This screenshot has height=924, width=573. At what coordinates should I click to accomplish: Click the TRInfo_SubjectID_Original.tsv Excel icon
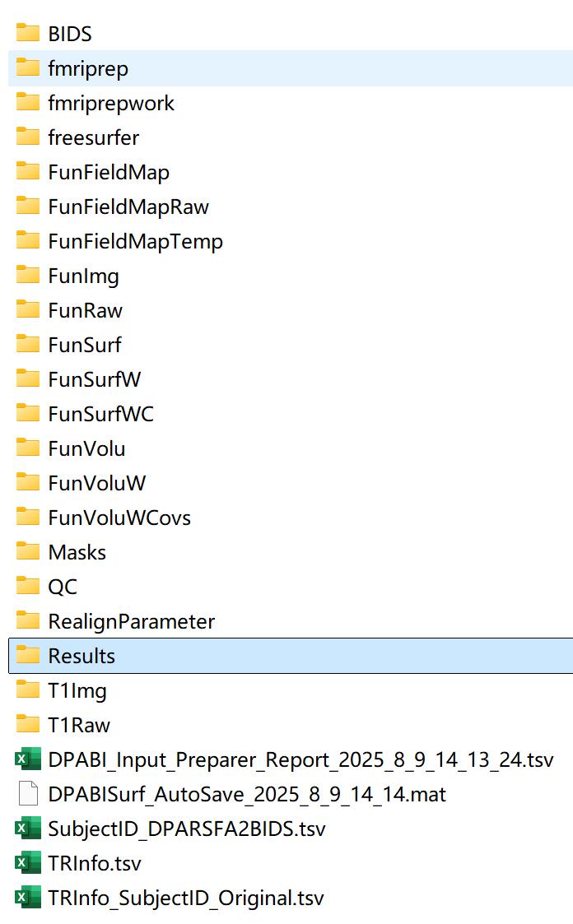pos(28,898)
